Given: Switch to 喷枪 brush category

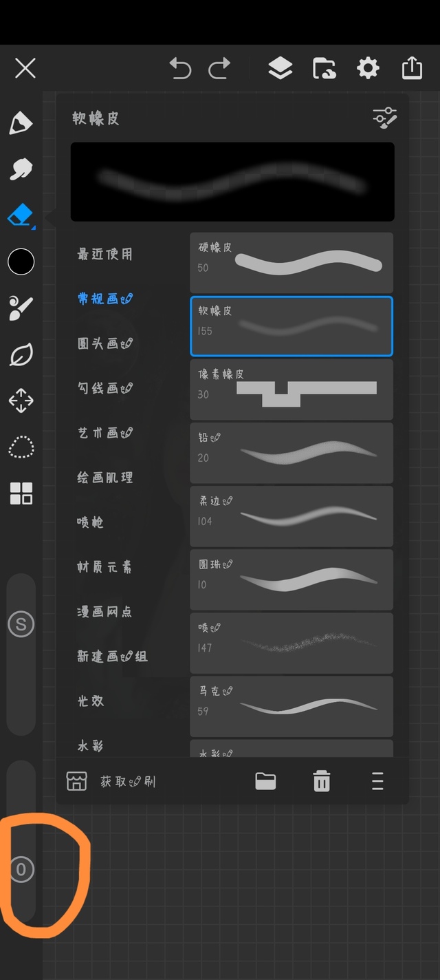Looking at the screenshot, I should coord(90,522).
